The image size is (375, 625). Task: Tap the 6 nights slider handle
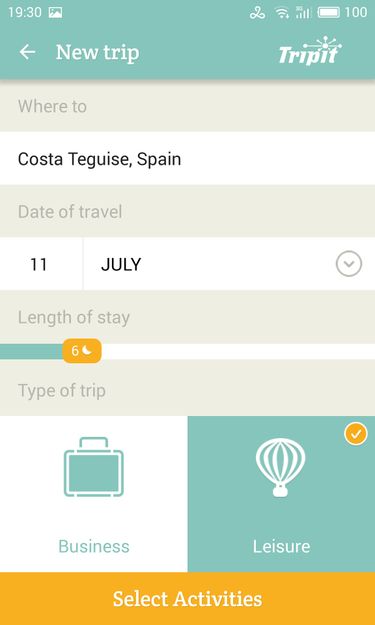pyautogui.click(x=82, y=351)
